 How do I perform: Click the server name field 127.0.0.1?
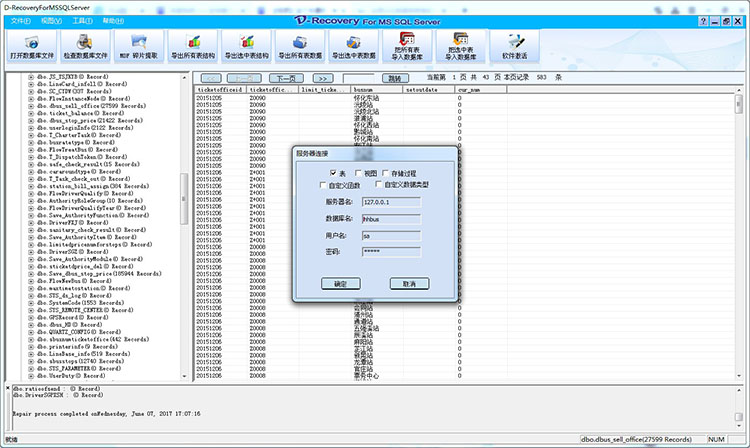391,202
